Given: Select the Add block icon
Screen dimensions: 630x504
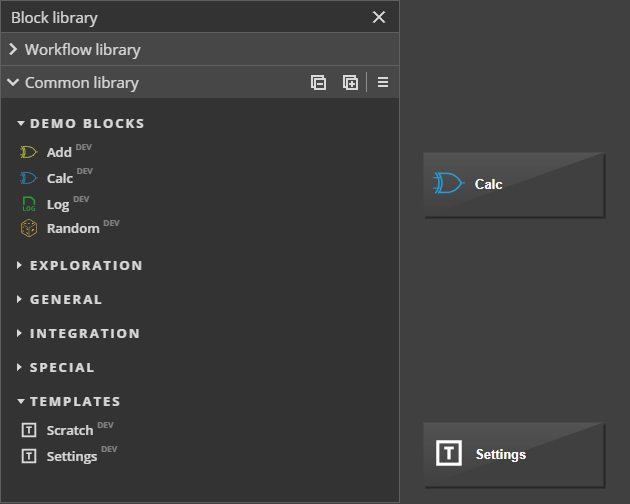Looking at the screenshot, I should point(29,153).
